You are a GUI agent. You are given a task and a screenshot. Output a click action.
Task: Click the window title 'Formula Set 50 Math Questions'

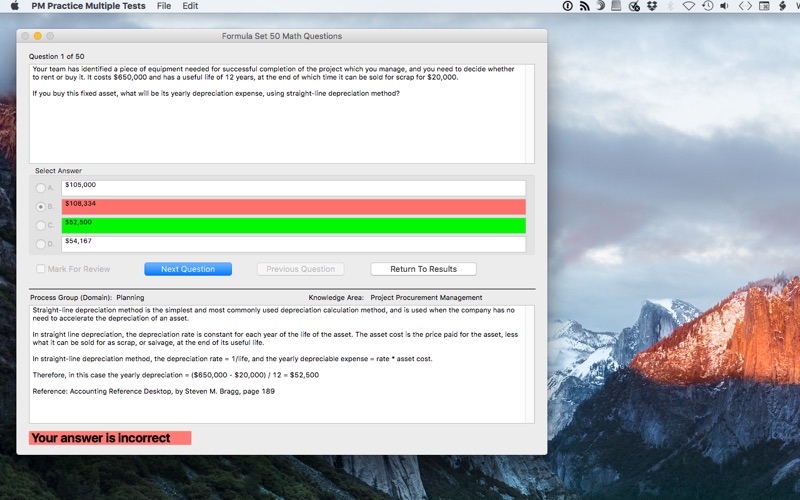click(x=282, y=36)
